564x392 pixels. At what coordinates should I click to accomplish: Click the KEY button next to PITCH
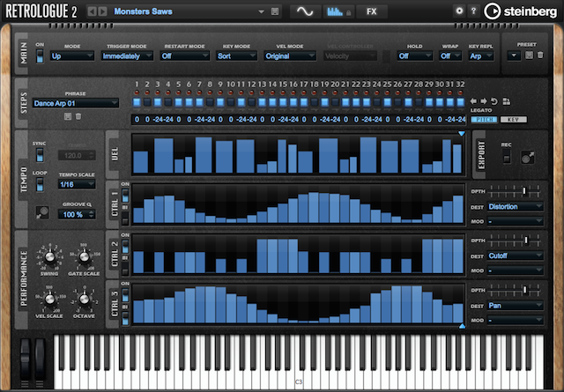[x=513, y=120]
